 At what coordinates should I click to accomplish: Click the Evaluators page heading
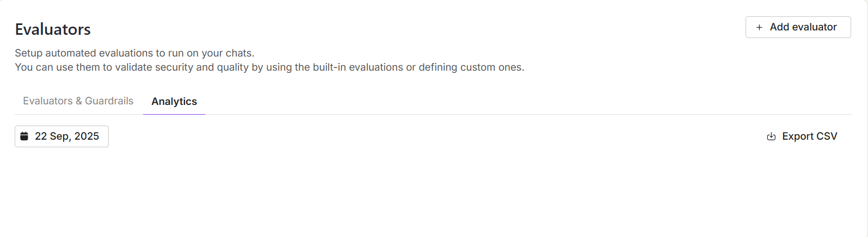(x=53, y=29)
